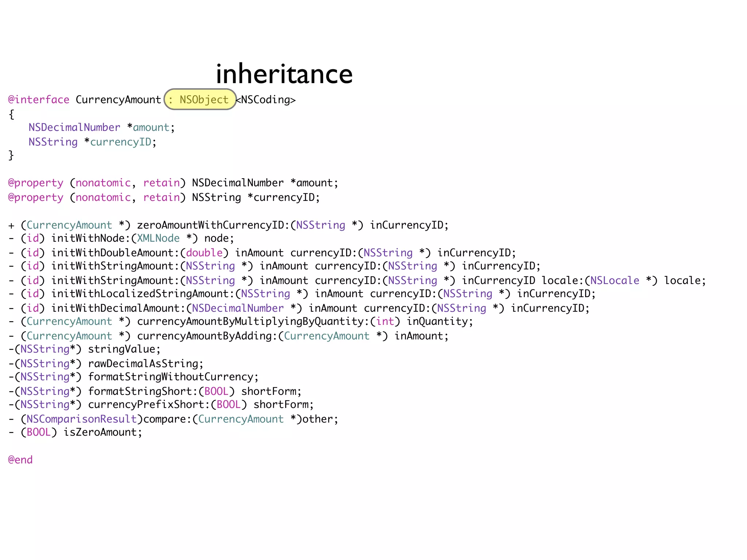Click the 'NSLocale' type in the locale method
Viewport: 747px width, 560px height.
click(615, 280)
